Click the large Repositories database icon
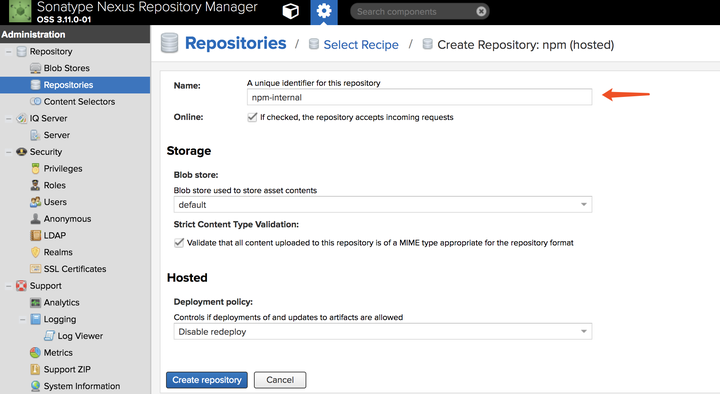The image size is (720, 394). click(169, 43)
